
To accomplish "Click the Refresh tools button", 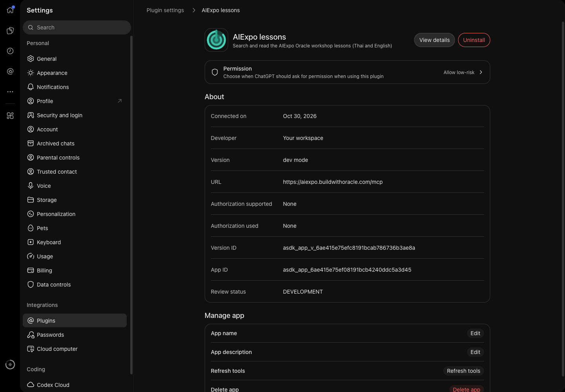I will tap(463, 371).
